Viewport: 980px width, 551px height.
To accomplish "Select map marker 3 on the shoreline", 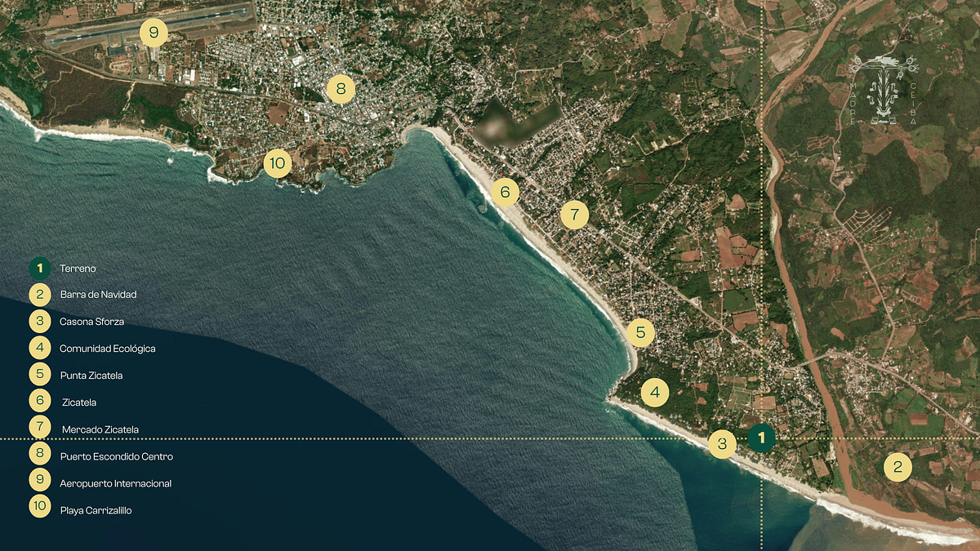I will [x=722, y=444].
